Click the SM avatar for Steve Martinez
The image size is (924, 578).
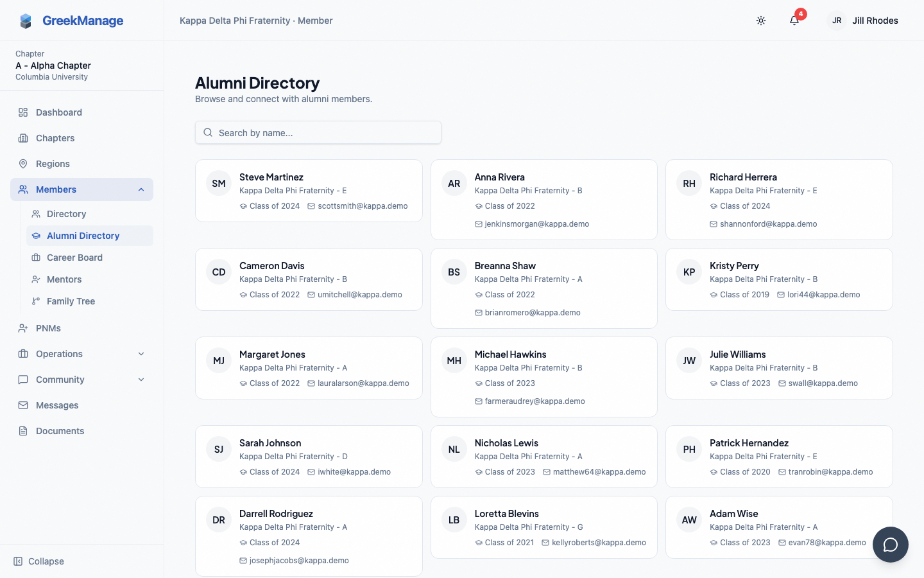pyautogui.click(x=219, y=183)
